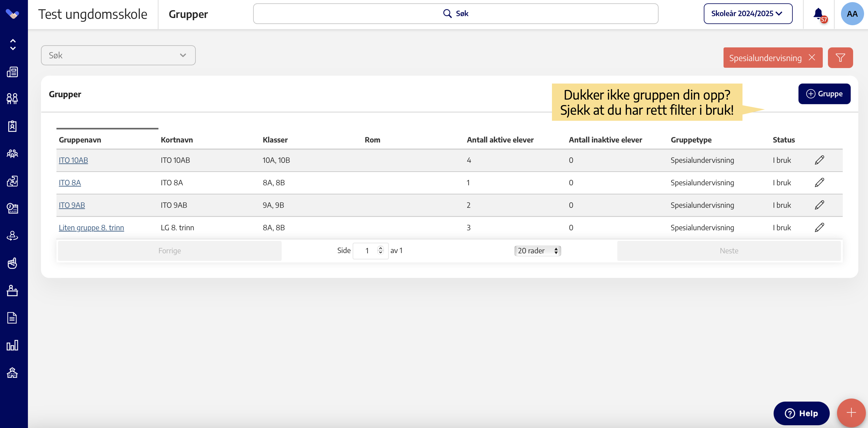This screenshot has width=868, height=428.
Task: Edit the ITO 8A group with pencil
Action: click(820, 183)
